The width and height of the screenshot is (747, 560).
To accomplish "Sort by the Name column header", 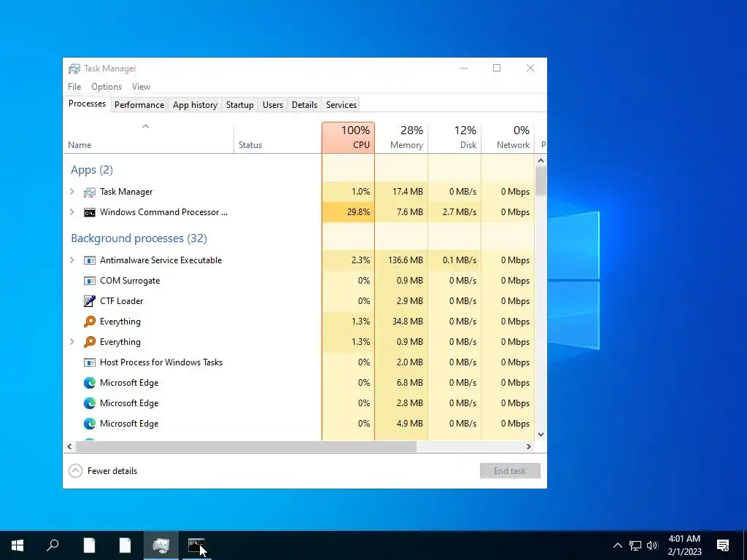I will coord(148,138).
